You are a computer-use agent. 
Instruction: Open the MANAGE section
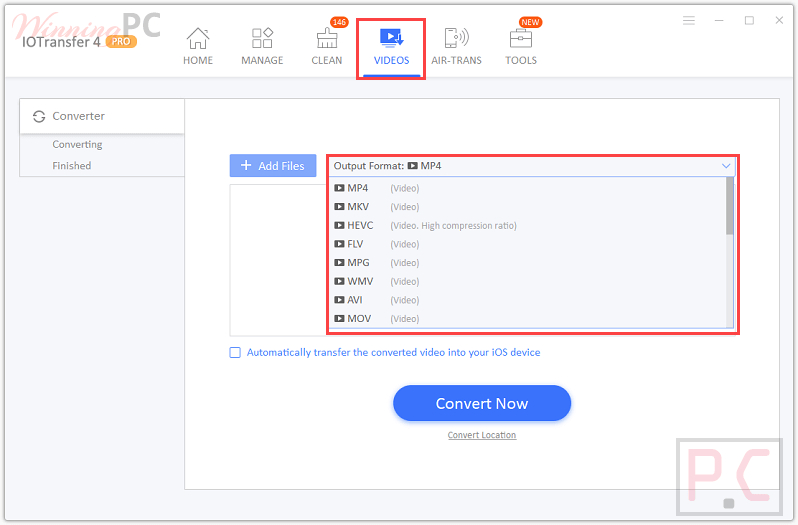262,46
